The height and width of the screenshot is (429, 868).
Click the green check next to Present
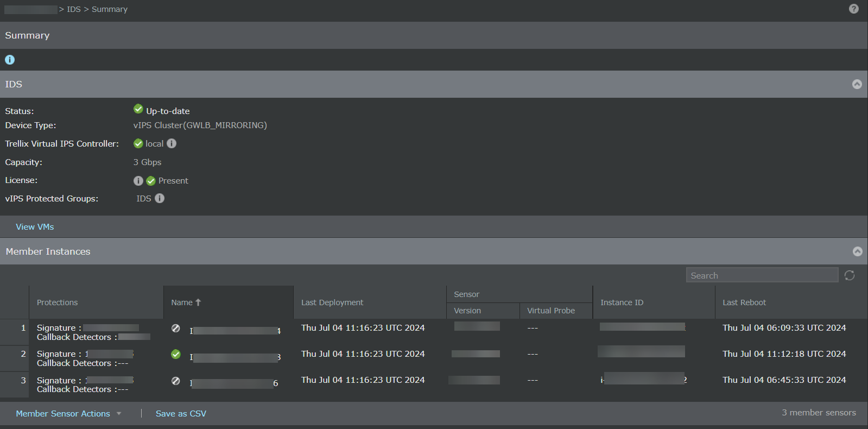point(151,181)
